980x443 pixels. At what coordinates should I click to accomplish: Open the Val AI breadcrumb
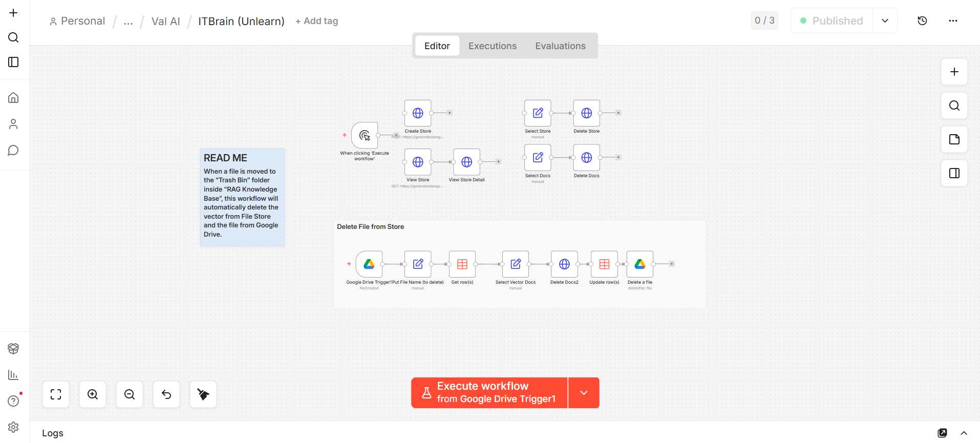(x=166, y=22)
